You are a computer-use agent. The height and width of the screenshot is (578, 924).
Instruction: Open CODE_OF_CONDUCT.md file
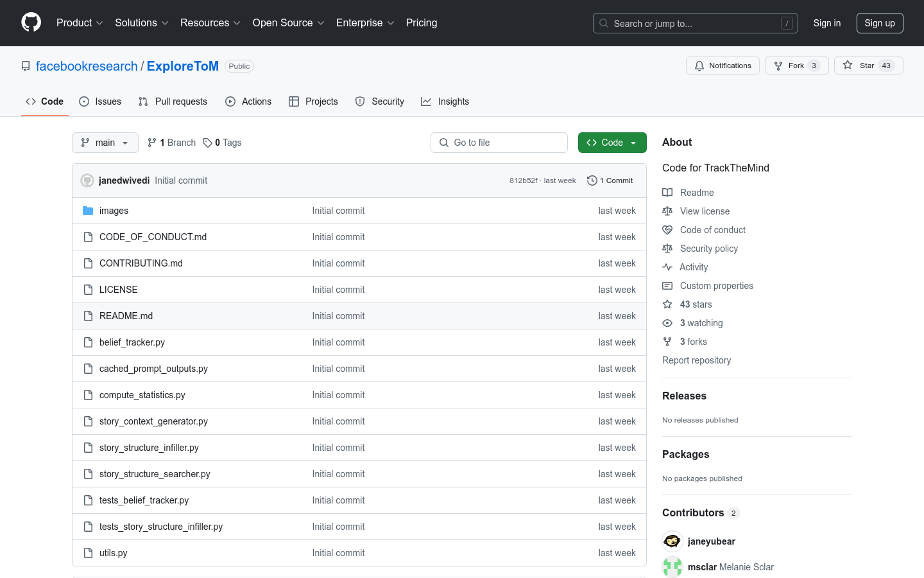tap(153, 237)
